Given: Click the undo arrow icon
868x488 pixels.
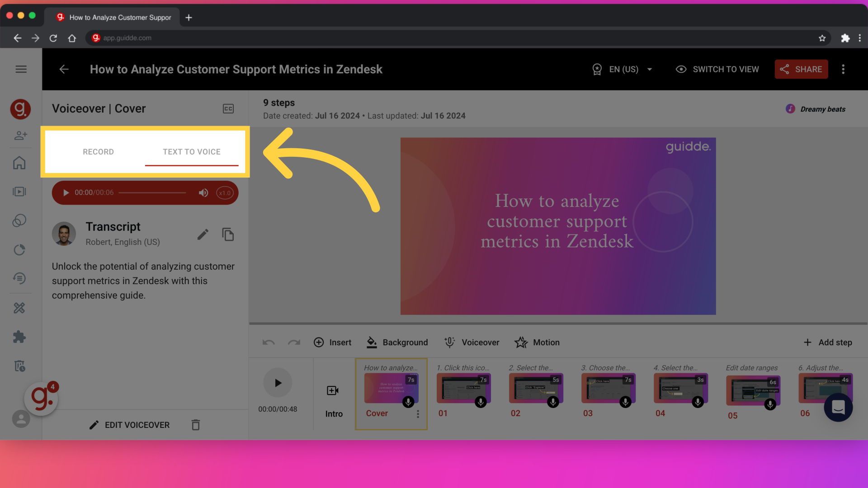Looking at the screenshot, I should click(x=269, y=342).
